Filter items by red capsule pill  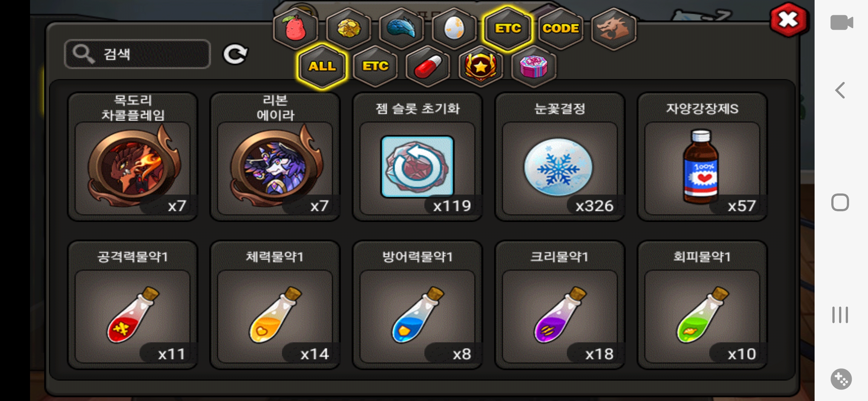[x=428, y=66]
